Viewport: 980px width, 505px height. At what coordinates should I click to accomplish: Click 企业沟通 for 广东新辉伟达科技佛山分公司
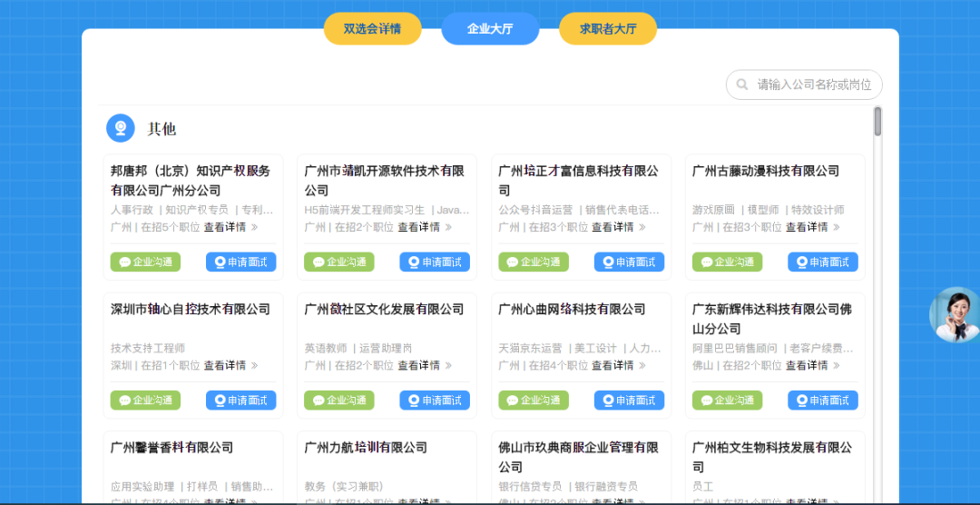[727, 400]
